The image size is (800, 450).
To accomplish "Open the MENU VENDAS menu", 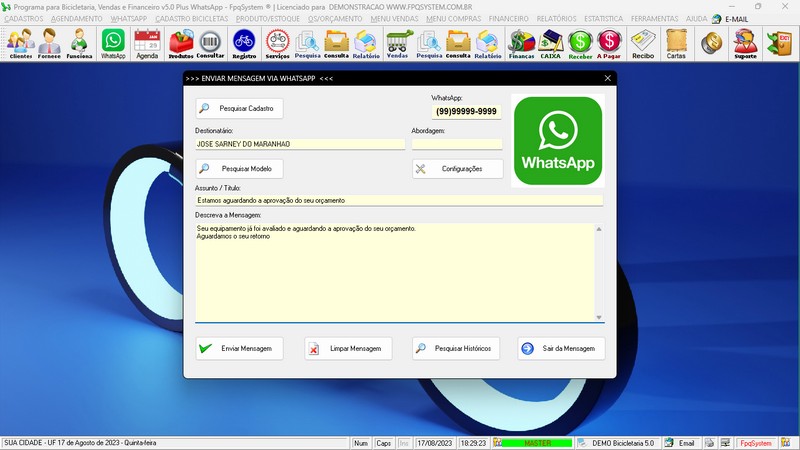I will tap(394, 18).
